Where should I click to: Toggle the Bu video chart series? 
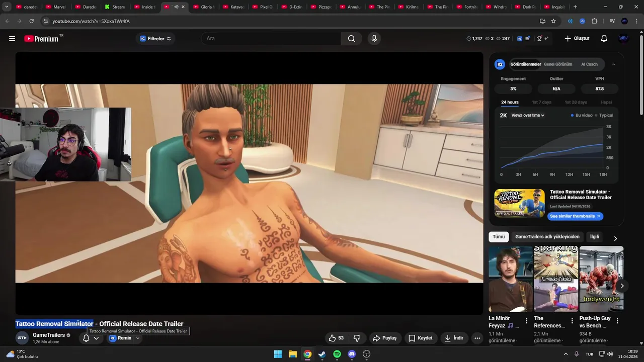pyautogui.click(x=581, y=116)
